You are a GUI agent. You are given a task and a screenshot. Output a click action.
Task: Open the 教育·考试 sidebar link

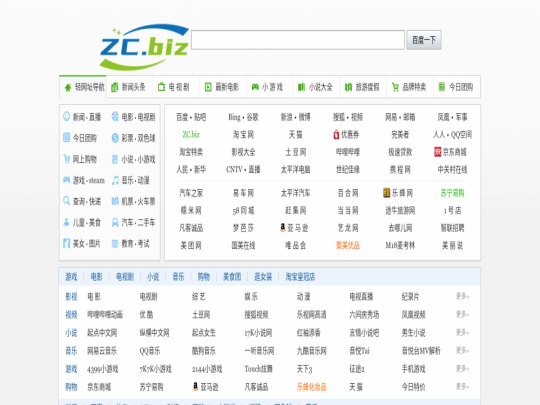[135, 243]
